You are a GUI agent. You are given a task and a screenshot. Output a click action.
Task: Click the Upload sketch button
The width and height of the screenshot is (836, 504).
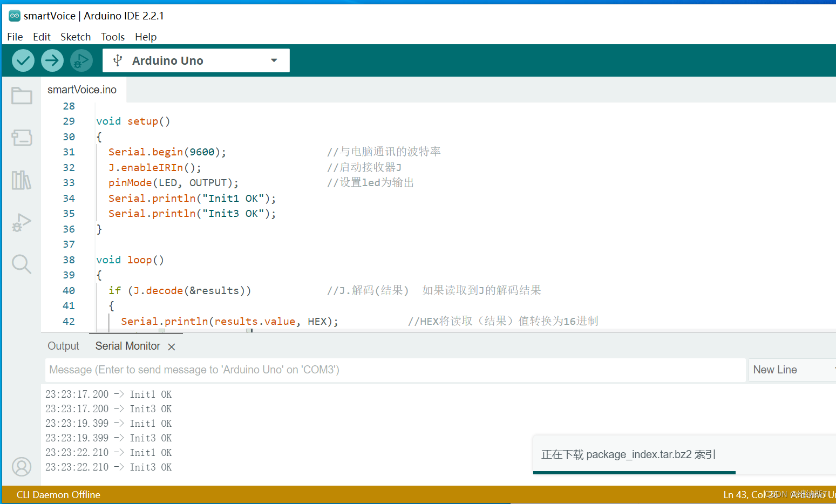(x=52, y=60)
